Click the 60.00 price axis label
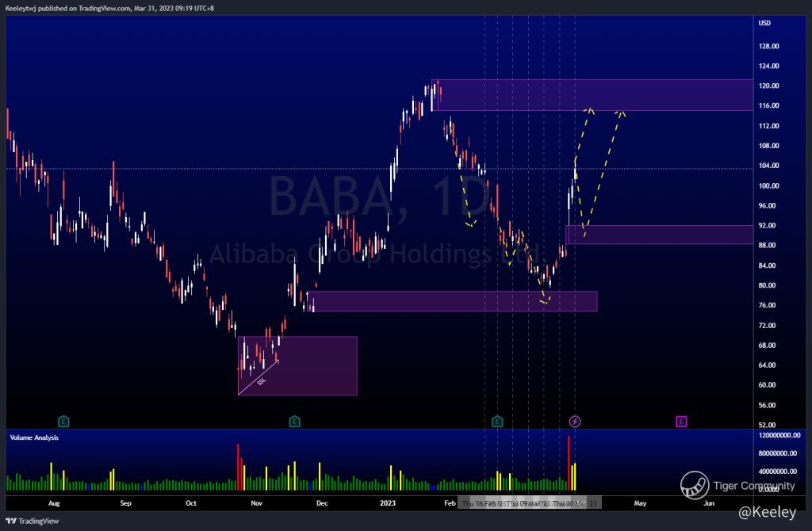812x531 pixels. [767, 385]
